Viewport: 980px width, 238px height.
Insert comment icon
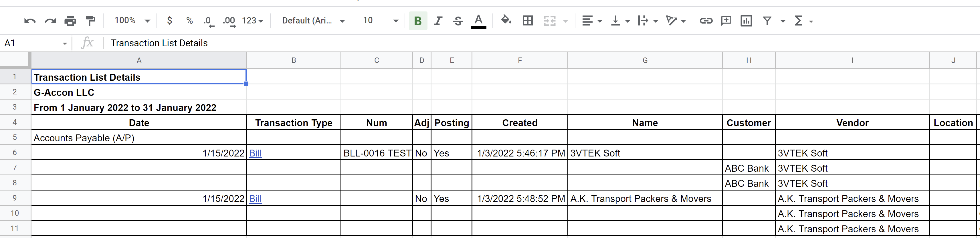pyautogui.click(x=726, y=21)
